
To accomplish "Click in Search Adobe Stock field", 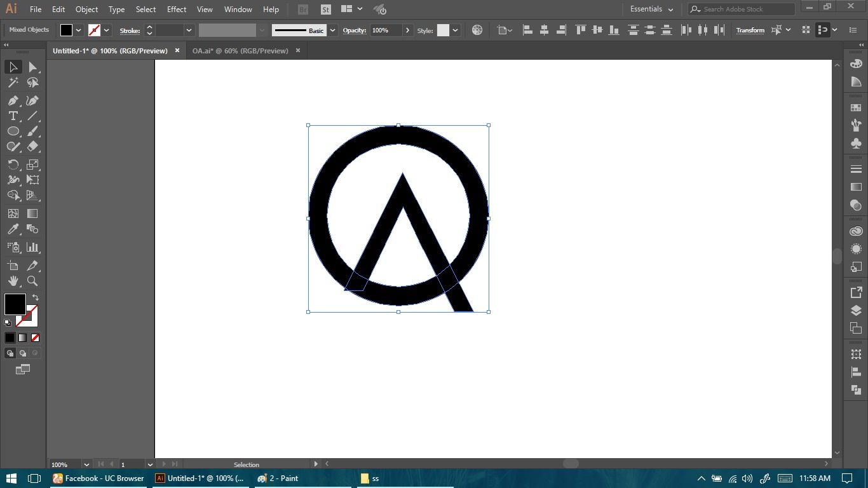I will tap(742, 9).
